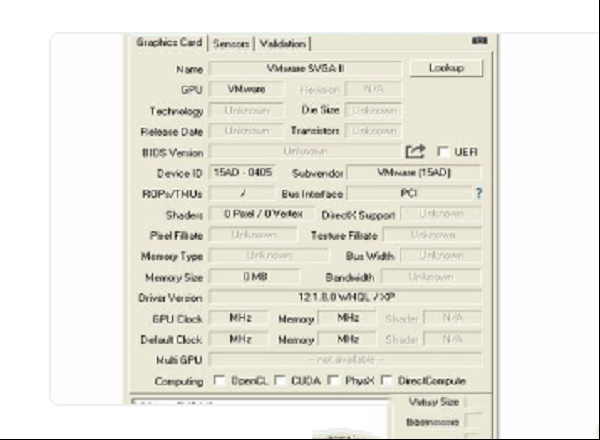The width and height of the screenshot is (600, 440).
Task: Click the GPU Clock row Memory MHz field
Action: tap(347, 318)
